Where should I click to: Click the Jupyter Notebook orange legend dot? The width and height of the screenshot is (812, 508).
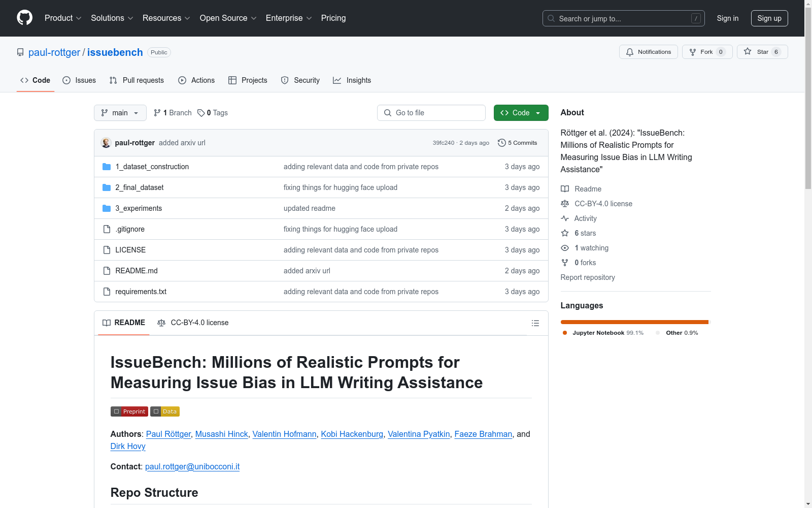(565, 333)
